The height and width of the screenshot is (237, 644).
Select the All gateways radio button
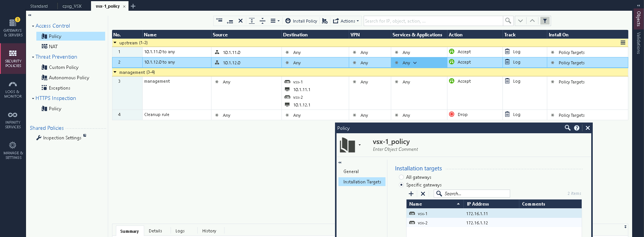(401, 177)
